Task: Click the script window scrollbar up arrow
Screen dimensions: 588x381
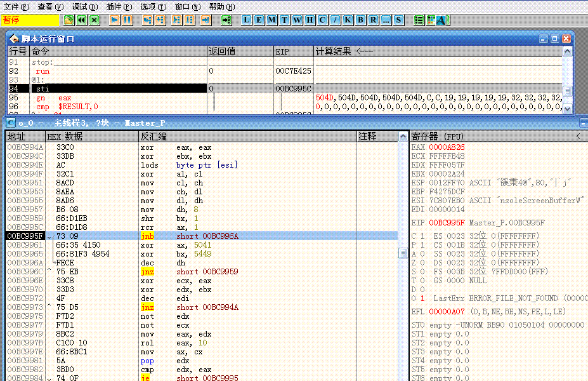Action: [567, 51]
